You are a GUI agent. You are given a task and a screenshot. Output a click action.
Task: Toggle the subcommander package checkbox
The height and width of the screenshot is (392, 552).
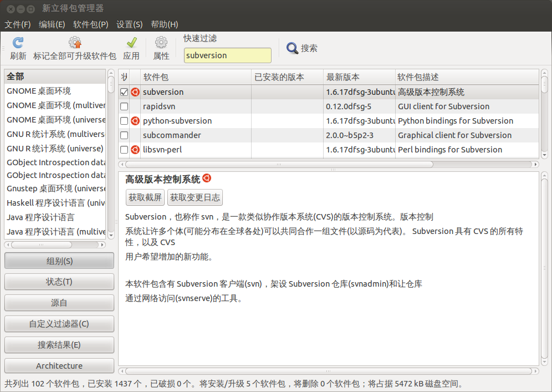click(x=124, y=135)
